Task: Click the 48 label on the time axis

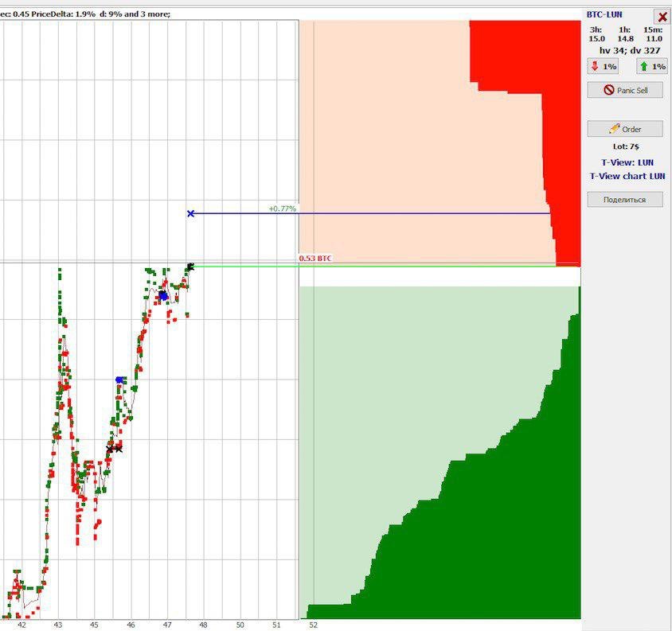Action: [x=203, y=625]
